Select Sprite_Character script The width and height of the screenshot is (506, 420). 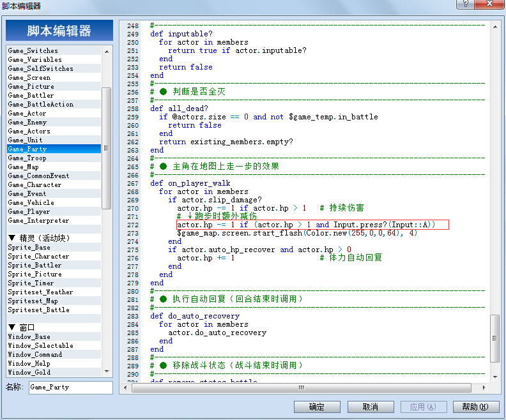click(x=54, y=256)
